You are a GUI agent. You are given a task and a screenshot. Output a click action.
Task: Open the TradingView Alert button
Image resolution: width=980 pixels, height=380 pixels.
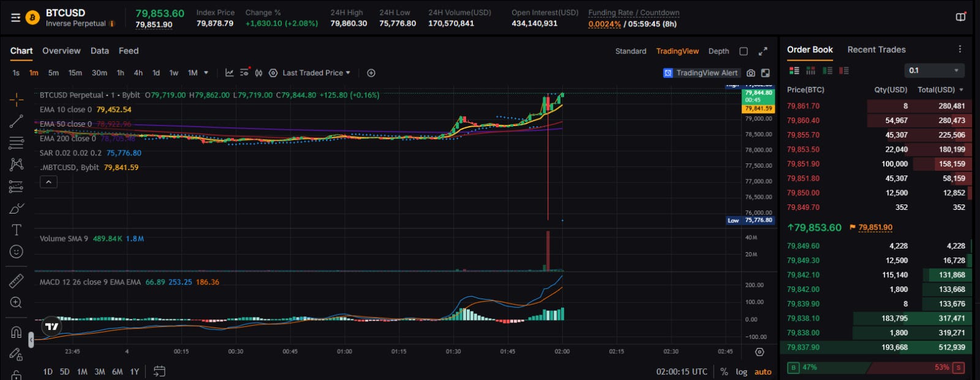[x=701, y=73]
